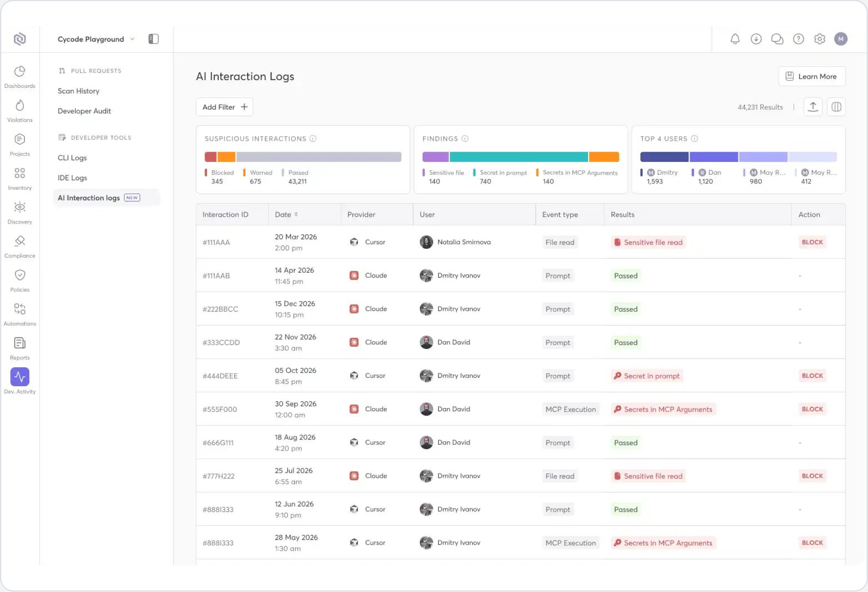The height and width of the screenshot is (592, 868).
Task: Click the notifications bell icon
Action: pos(735,39)
